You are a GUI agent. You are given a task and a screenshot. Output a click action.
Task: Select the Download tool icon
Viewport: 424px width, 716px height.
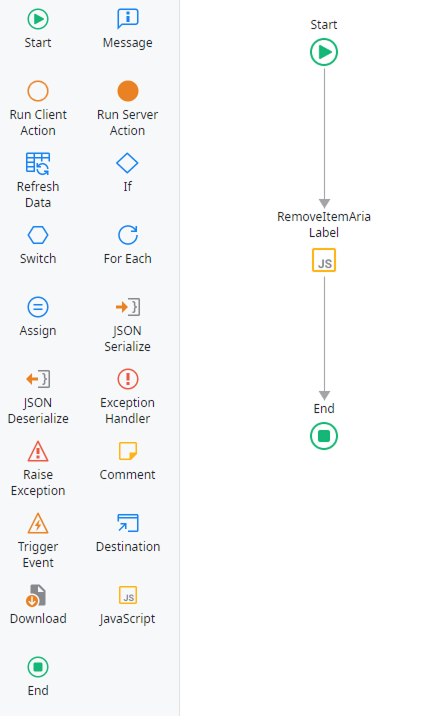pos(36,595)
